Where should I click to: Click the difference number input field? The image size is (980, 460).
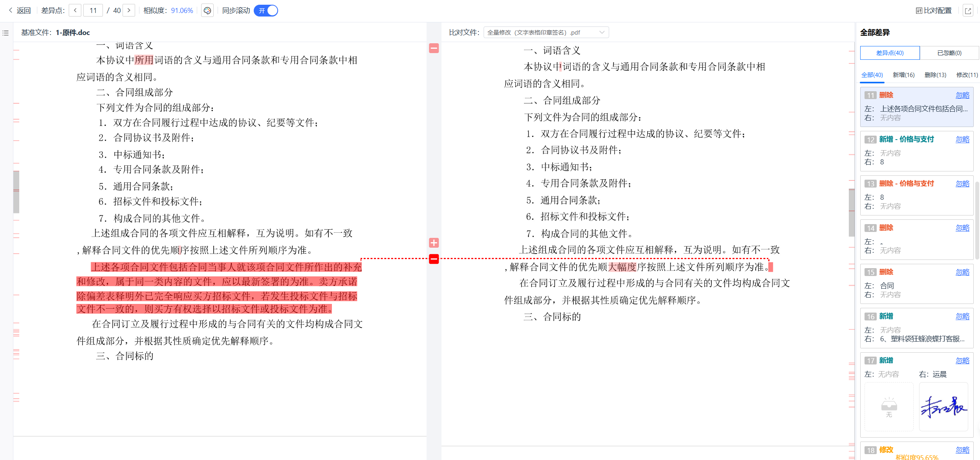click(x=93, y=11)
